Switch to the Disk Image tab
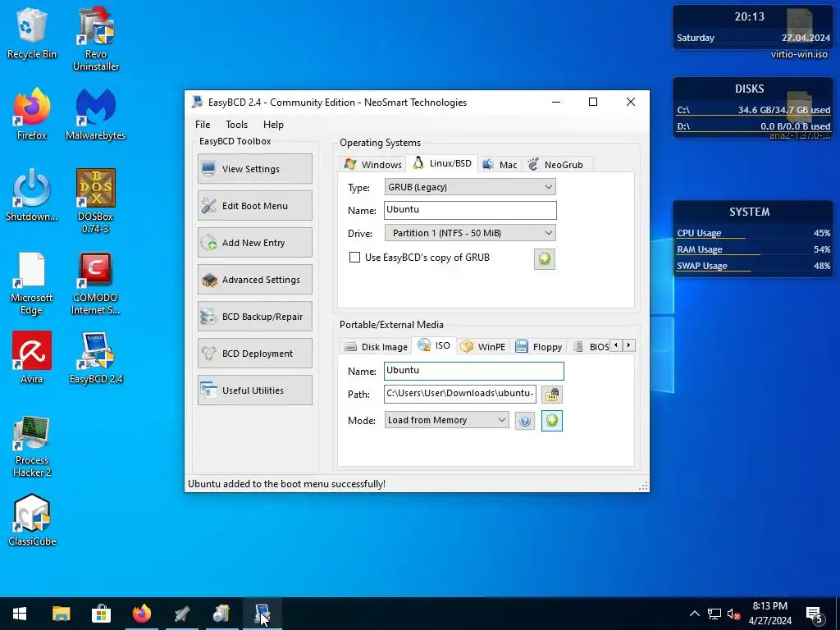The image size is (840, 630). tap(376, 347)
